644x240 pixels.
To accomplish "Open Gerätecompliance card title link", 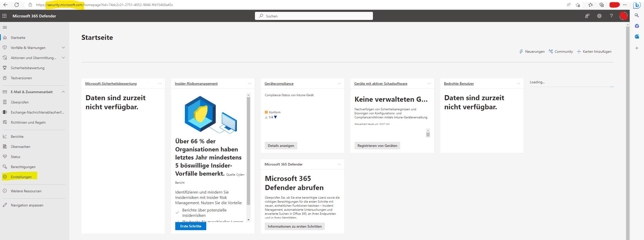I will coord(279,84).
